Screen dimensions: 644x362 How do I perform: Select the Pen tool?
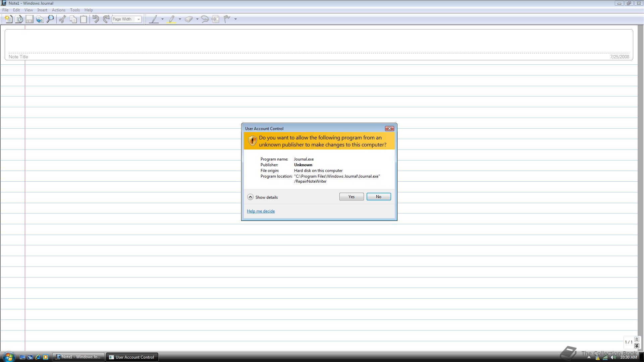tap(154, 19)
